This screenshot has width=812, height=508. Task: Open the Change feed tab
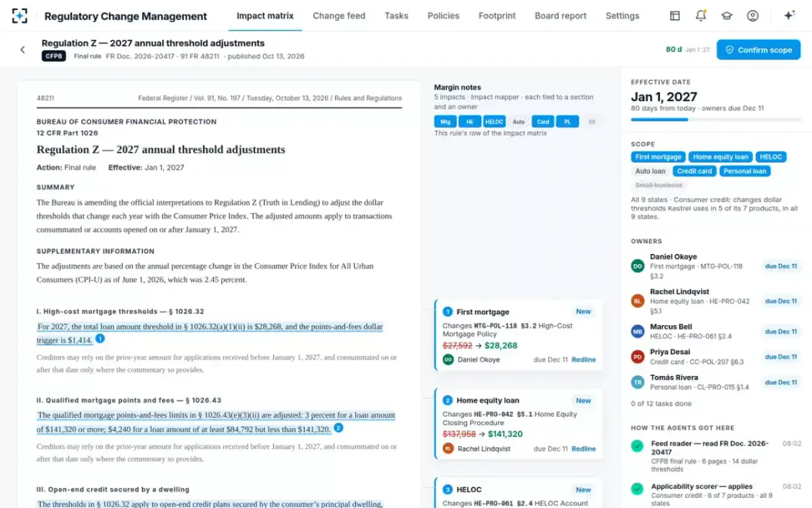[x=339, y=16]
